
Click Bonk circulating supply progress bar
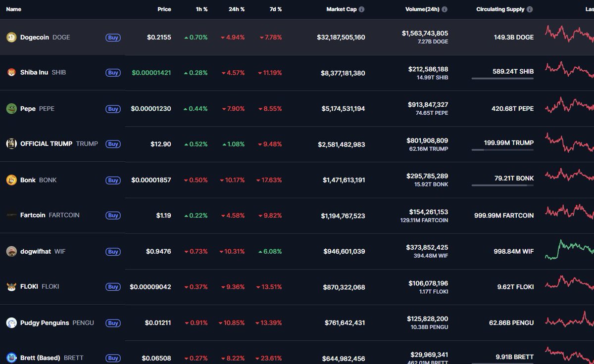(502, 185)
